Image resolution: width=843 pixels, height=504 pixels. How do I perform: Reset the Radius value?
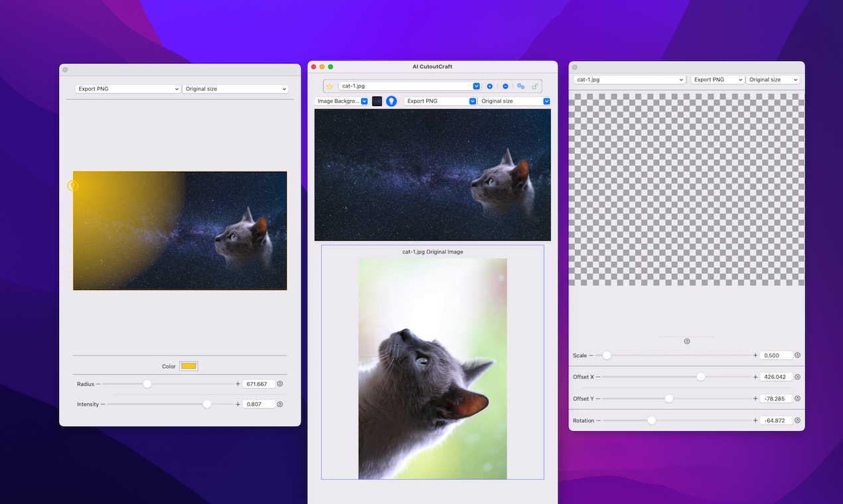tap(280, 384)
